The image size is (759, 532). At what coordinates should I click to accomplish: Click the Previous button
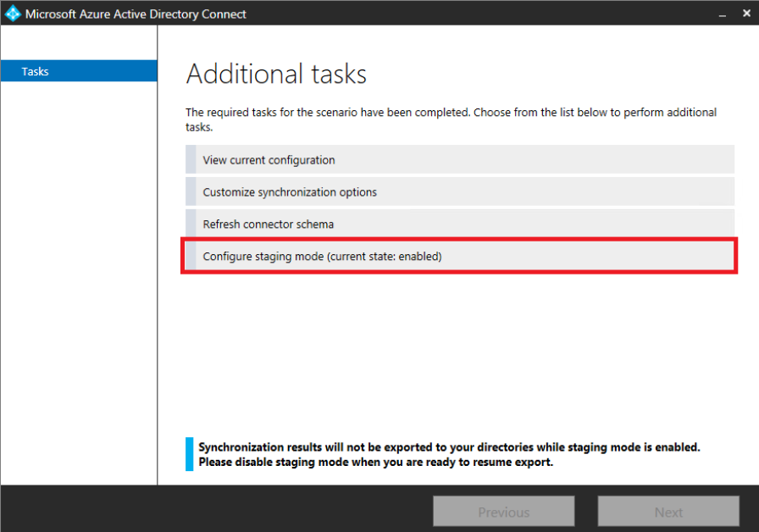coord(503,511)
